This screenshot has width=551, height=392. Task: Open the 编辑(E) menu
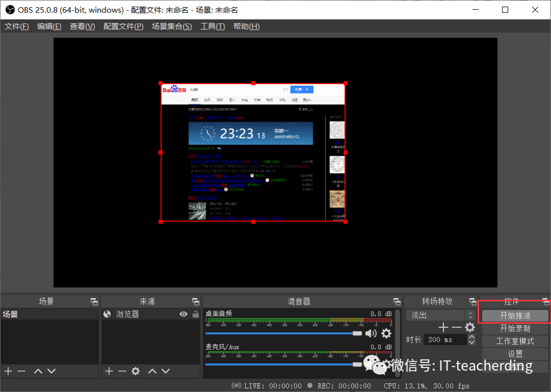(x=49, y=27)
